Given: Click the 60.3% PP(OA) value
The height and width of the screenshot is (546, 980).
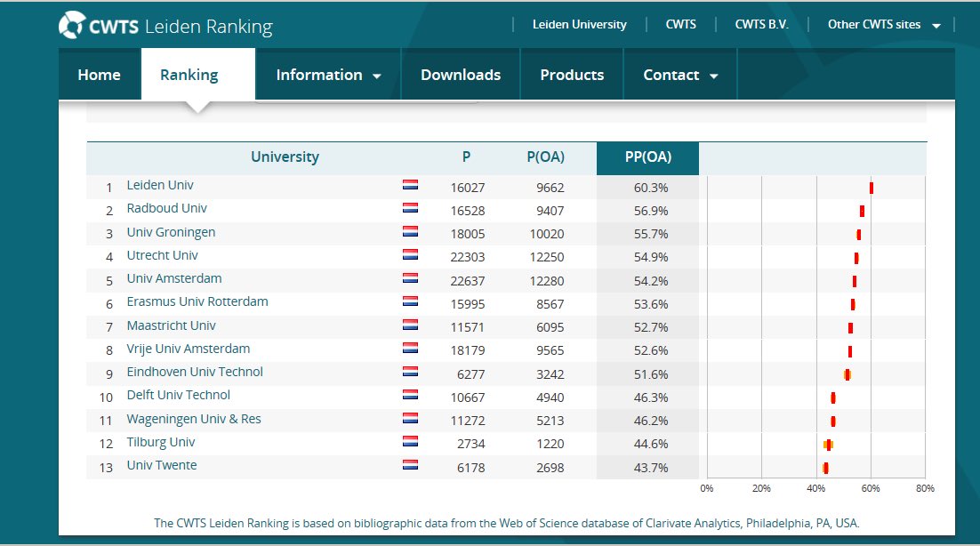Looking at the screenshot, I should pos(651,188).
